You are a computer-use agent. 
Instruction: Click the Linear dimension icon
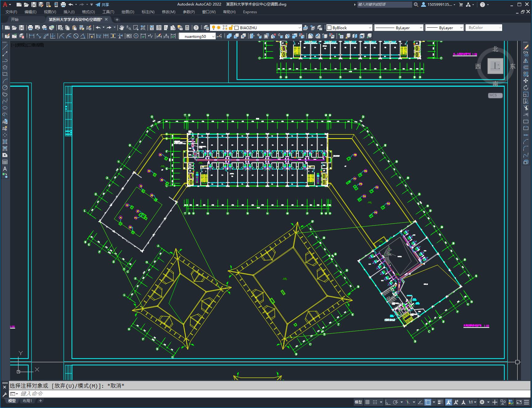tap(32, 36)
